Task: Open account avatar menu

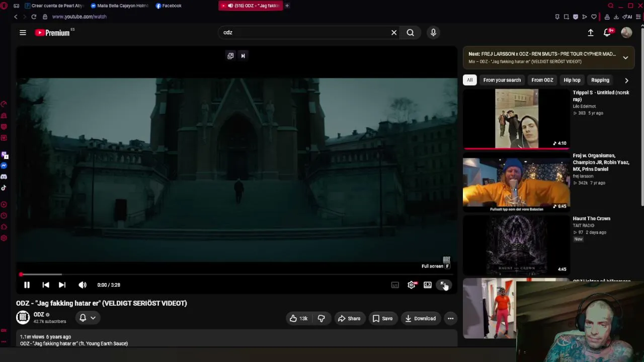Action: coord(626,33)
